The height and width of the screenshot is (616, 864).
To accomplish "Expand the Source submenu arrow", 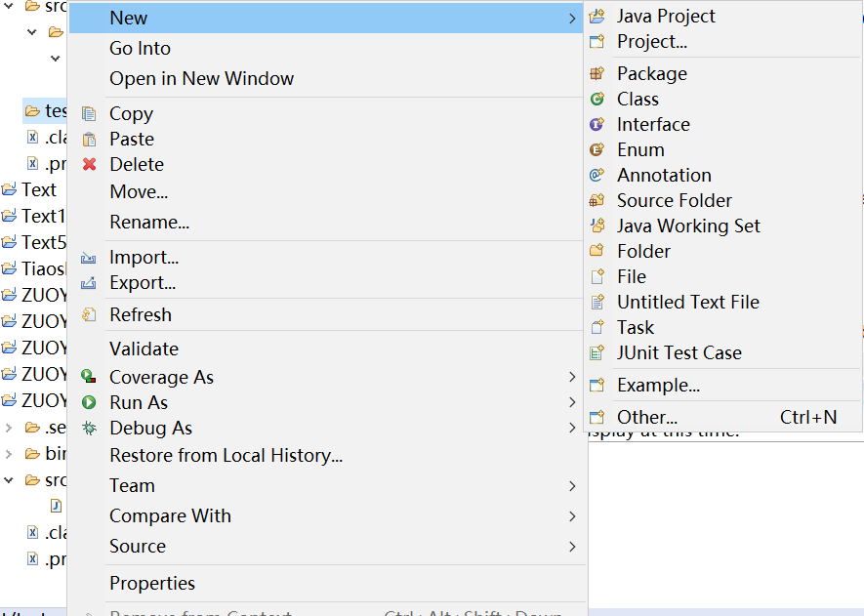I will coord(572,547).
